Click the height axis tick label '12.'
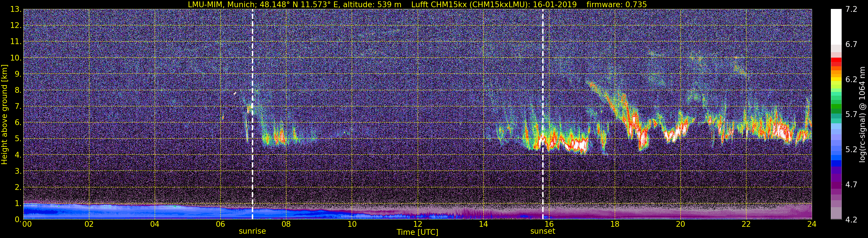This screenshot has height=238, width=868. pos(16,26)
